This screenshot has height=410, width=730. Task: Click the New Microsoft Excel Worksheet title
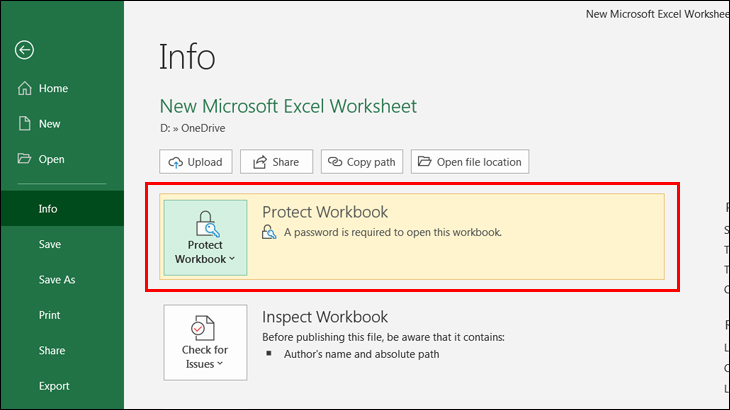(x=288, y=106)
